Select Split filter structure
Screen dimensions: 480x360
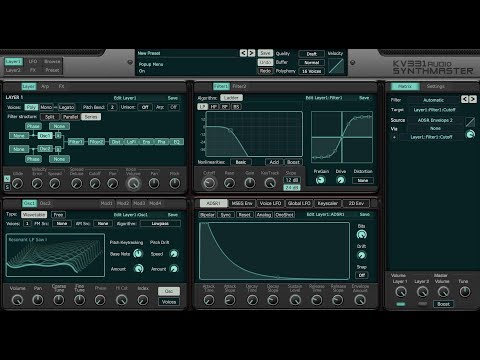(50, 117)
